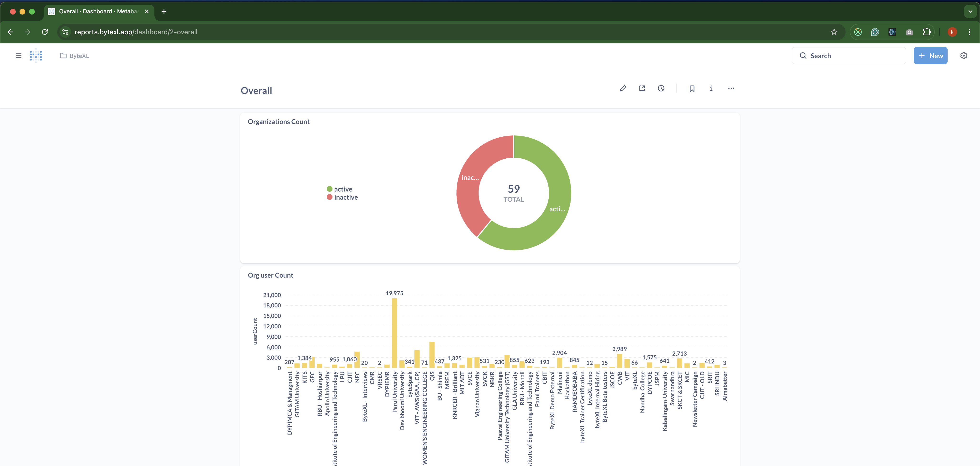Open the React DevTools extension icon
This screenshot has width=980, height=466.
pos(892,32)
